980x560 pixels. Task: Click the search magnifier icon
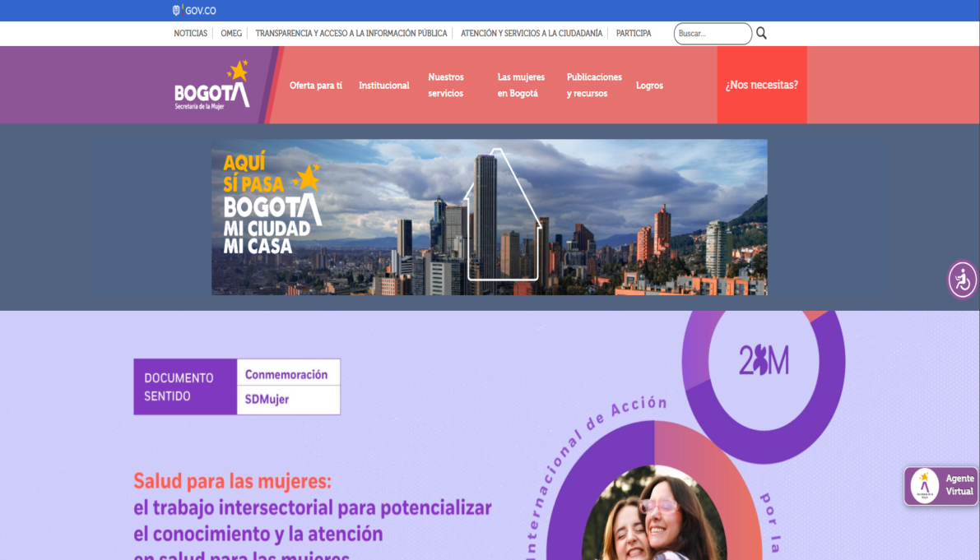(x=761, y=33)
